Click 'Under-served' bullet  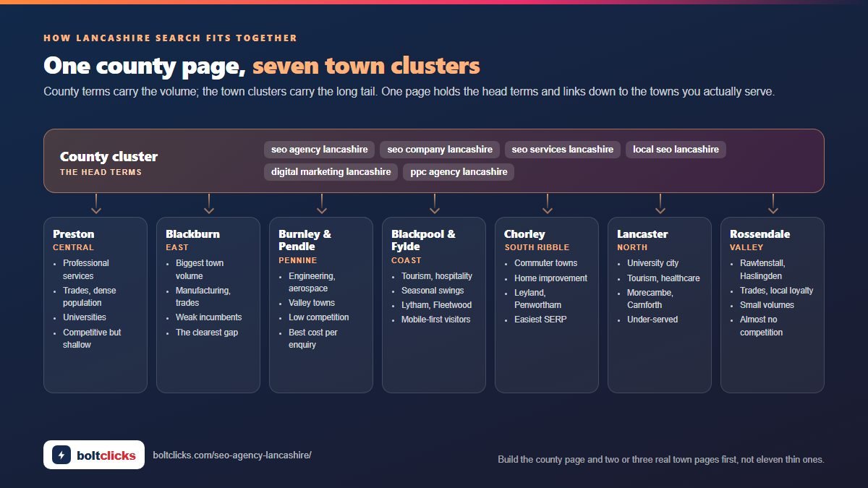coord(652,320)
